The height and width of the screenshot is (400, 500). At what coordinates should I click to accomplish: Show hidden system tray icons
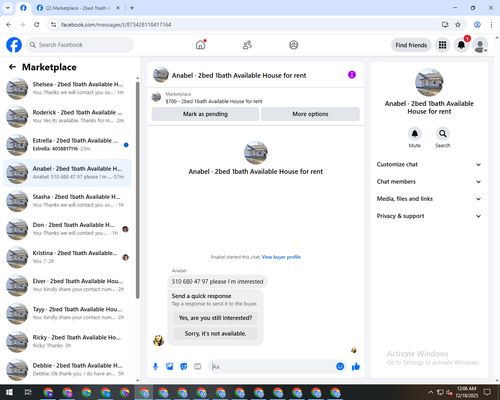pyautogui.click(x=430, y=392)
